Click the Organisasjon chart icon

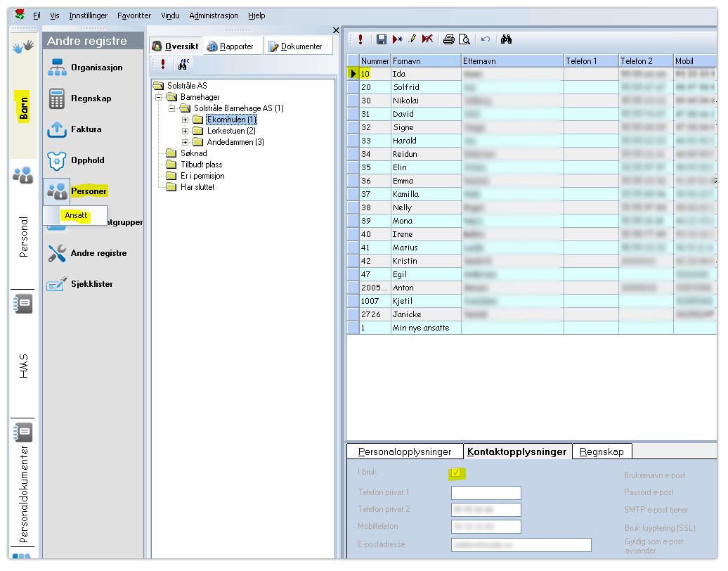pos(57,68)
